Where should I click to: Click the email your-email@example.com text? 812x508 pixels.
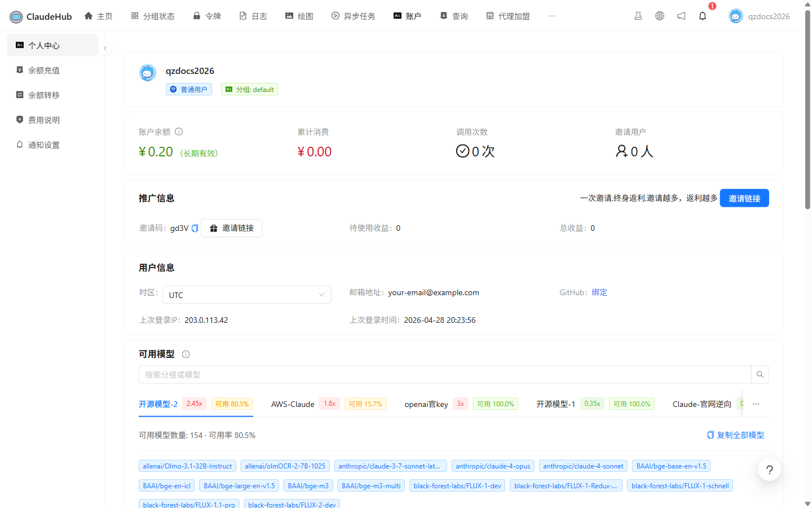pos(434,292)
